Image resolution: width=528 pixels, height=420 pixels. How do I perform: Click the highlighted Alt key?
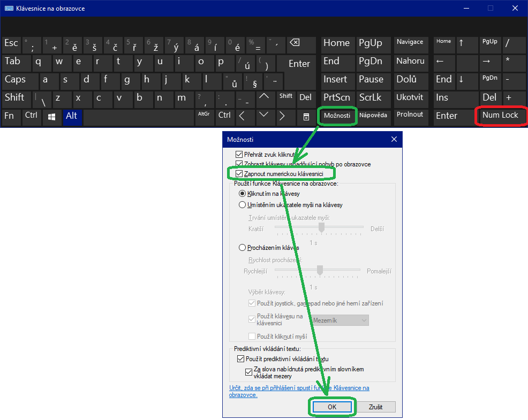click(72, 117)
